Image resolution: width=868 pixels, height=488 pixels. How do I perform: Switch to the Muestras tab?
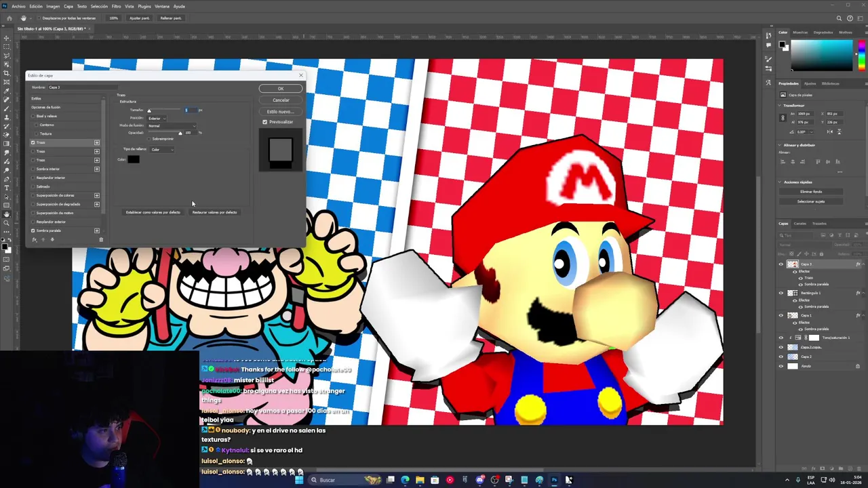[x=800, y=32]
